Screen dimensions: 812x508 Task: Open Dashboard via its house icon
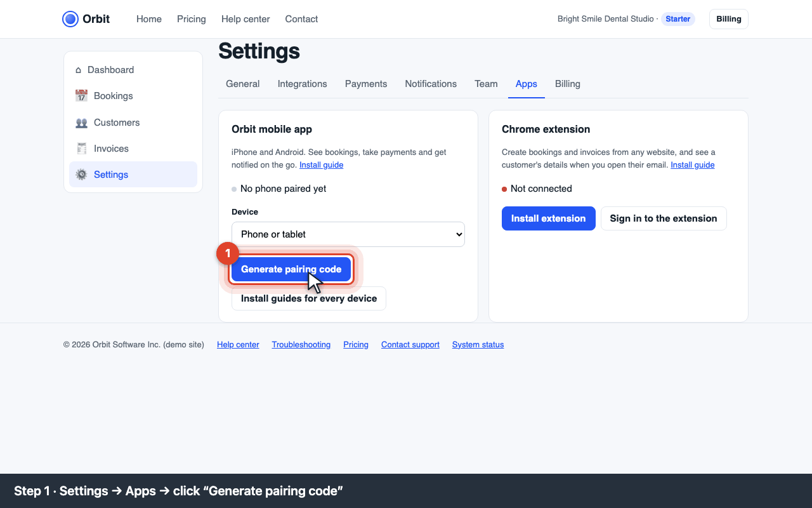pyautogui.click(x=79, y=70)
